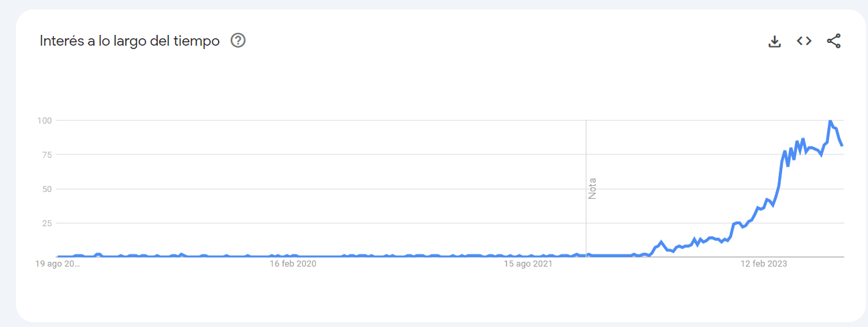
Task: Open the embed code icon
Action: [804, 41]
